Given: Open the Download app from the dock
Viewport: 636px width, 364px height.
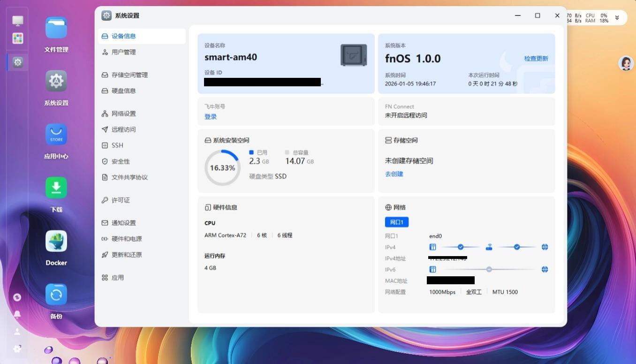Looking at the screenshot, I should pos(56,187).
